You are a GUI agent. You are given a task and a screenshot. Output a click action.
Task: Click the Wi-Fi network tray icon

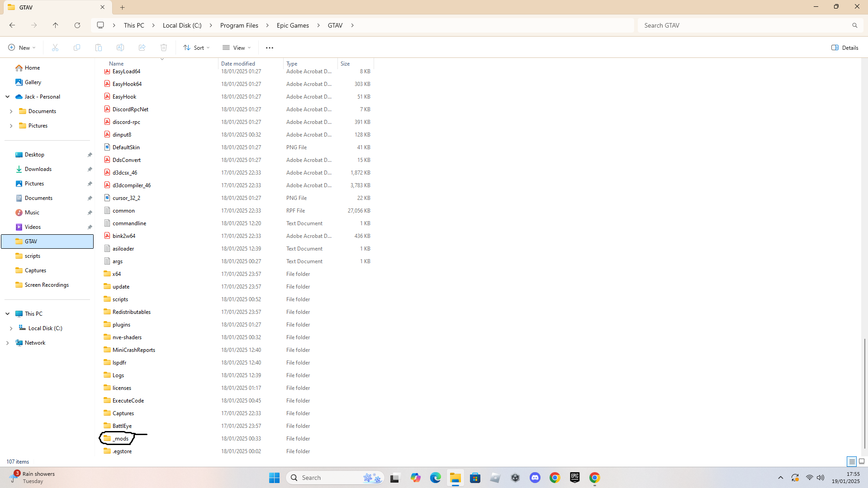(x=810, y=478)
